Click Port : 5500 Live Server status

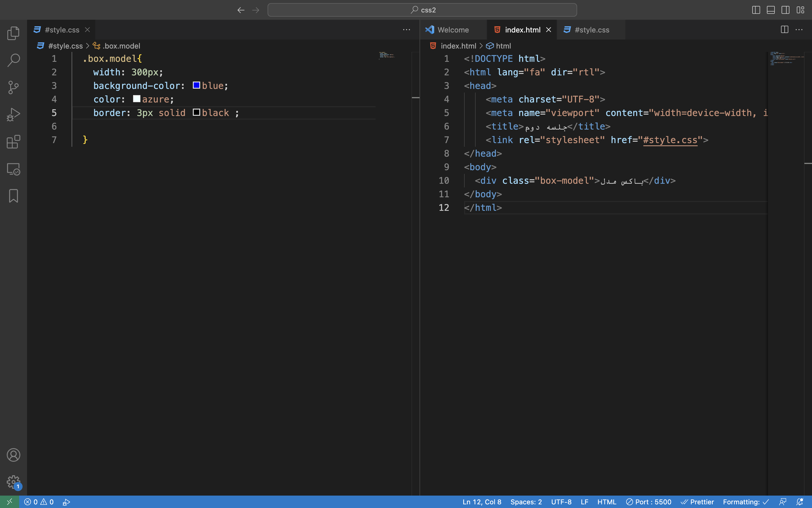pos(648,502)
